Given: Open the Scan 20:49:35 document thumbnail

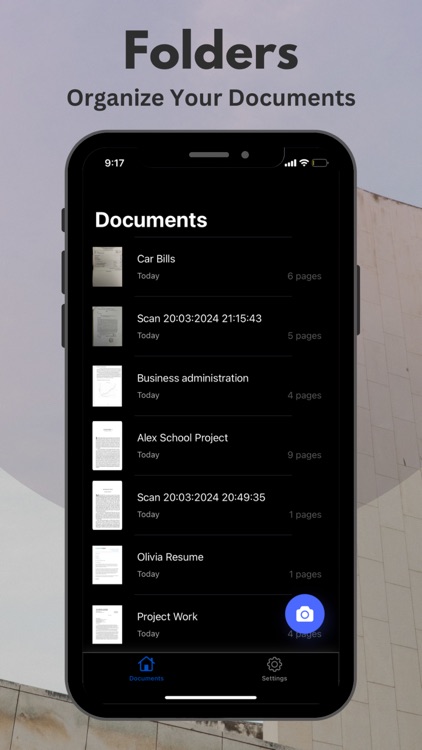Looking at the screenshot, I should (107, 505).
